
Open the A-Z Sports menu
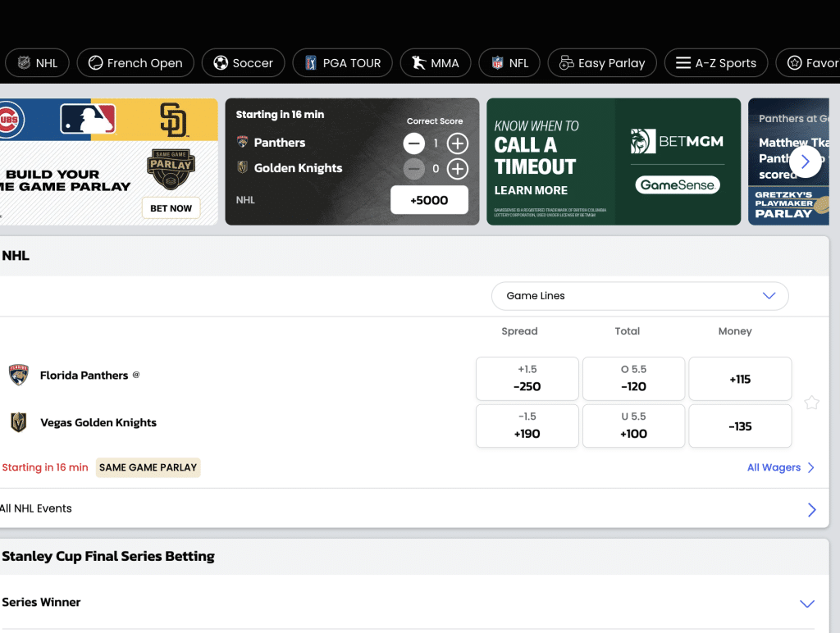pyautogui.click(x=716, y=63)
